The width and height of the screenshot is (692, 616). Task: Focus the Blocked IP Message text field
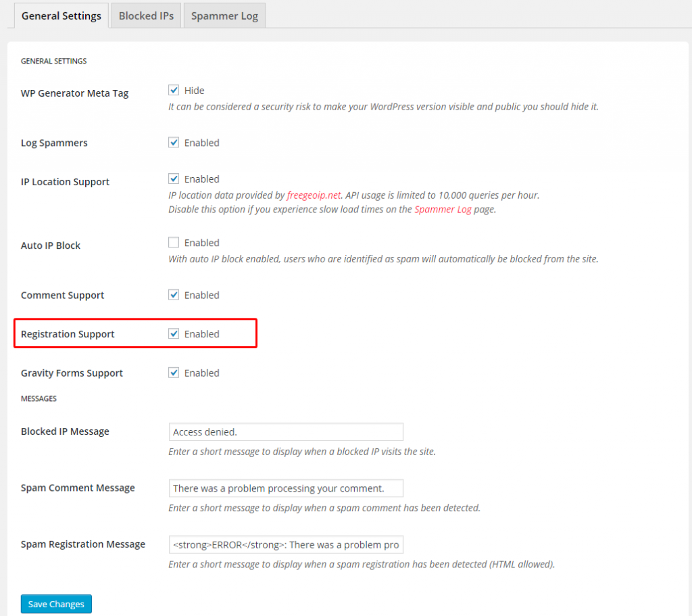(286, 432)
